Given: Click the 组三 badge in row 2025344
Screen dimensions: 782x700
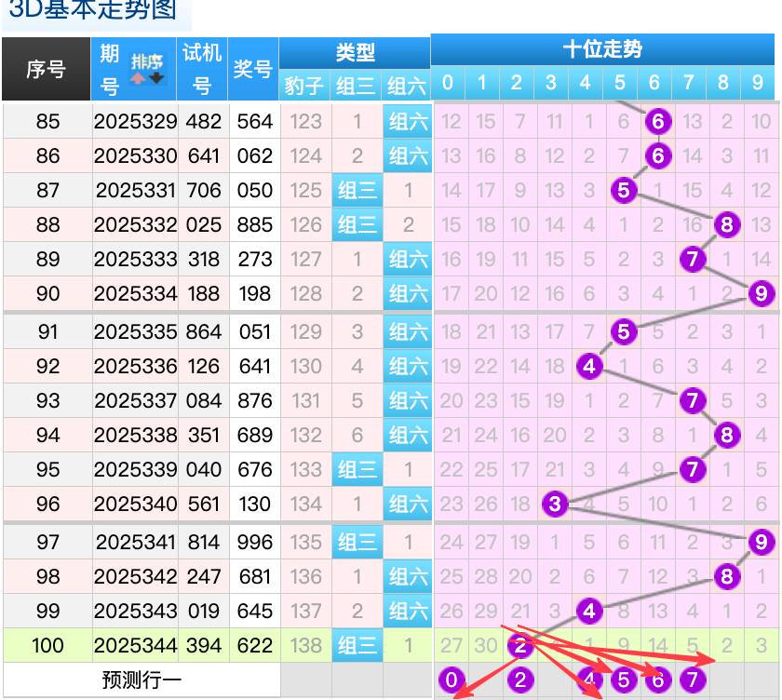Looking at the screenshot, I should (x=357, y=645).
